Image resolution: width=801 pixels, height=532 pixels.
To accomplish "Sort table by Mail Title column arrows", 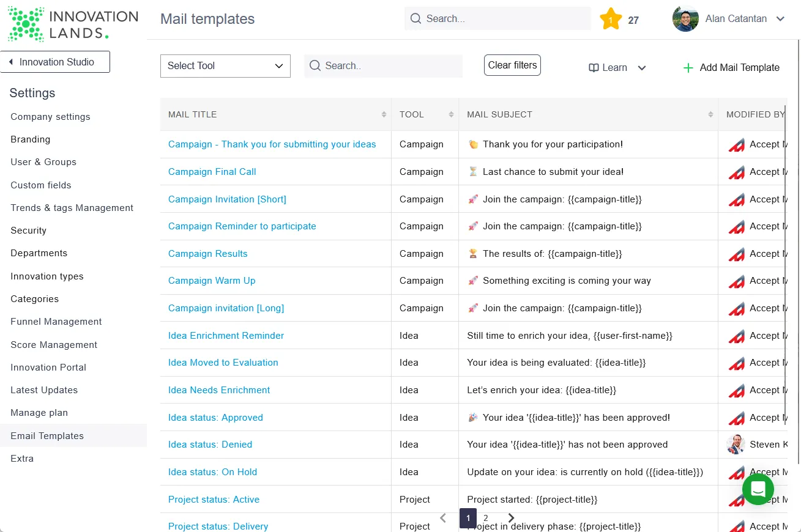I will click(x=384, y=114).
